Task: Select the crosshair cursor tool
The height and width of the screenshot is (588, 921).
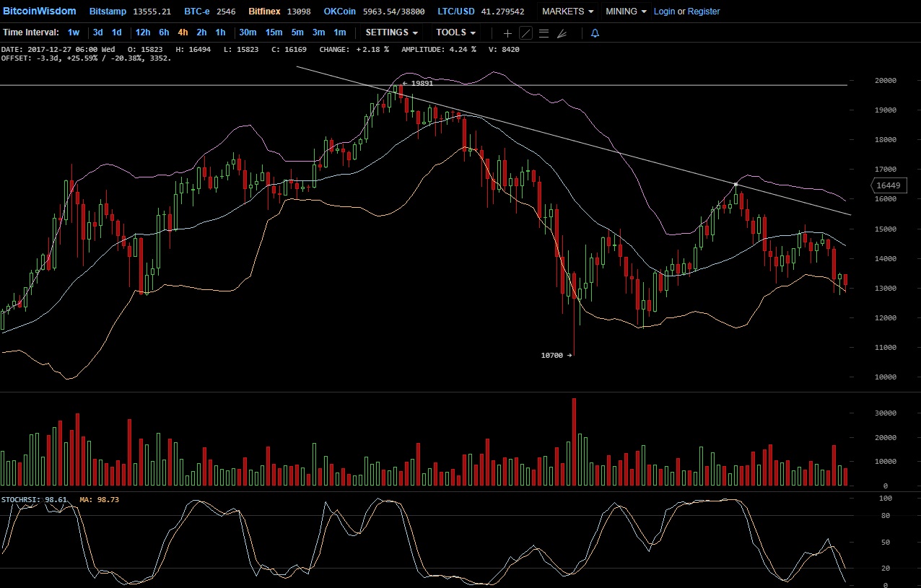Action: (507, 33)
